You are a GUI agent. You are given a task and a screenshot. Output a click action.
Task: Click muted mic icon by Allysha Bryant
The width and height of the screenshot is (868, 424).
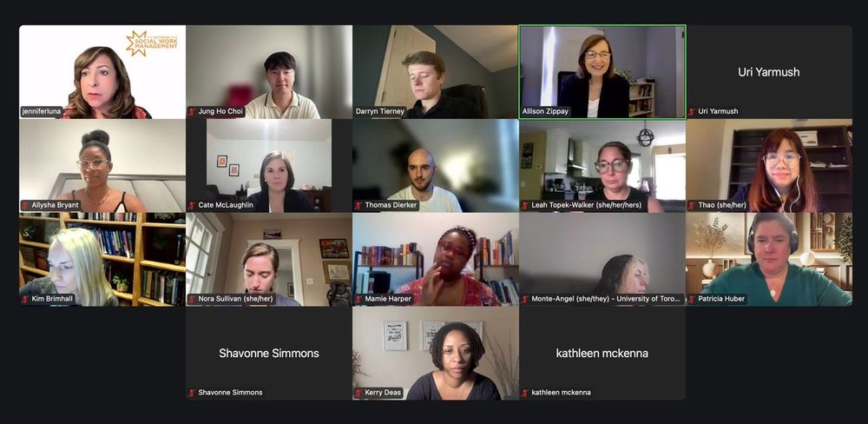[26, 206]
